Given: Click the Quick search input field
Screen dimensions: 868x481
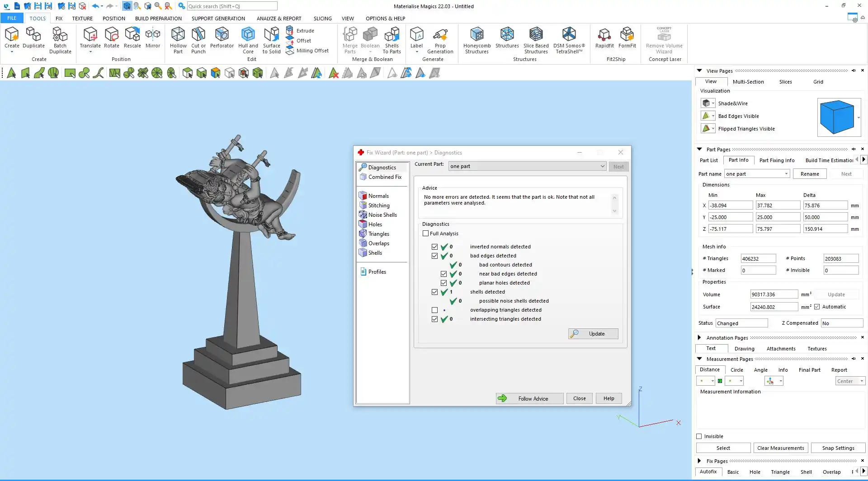Looking at the screenshot, I should pos(232,6).
